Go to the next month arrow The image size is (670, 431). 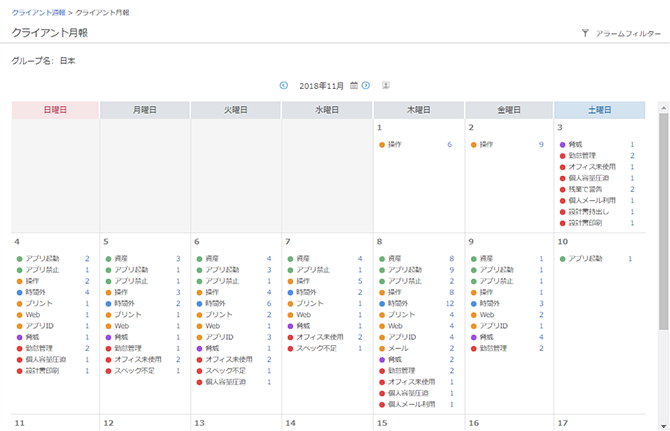(366, 86)
